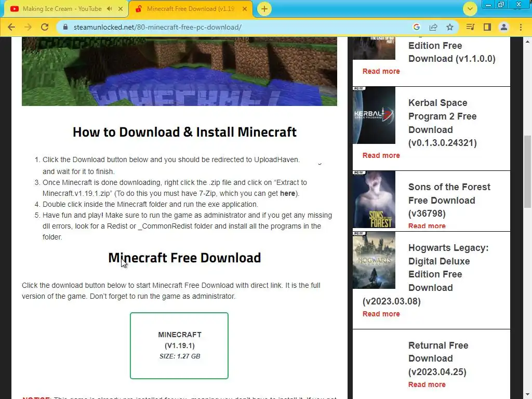Open the tab search dropdown arrow
This screenshot has height=399, width=532.
click(470, 9)
